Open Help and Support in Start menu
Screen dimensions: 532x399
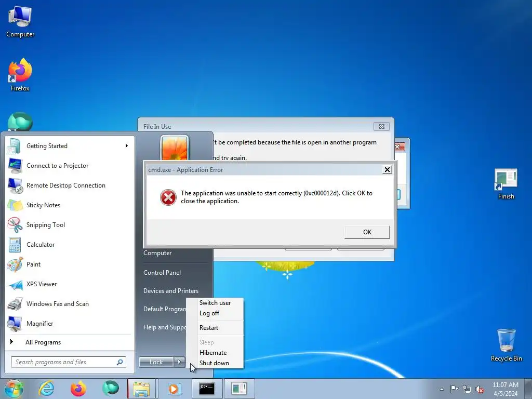point(165,327)
